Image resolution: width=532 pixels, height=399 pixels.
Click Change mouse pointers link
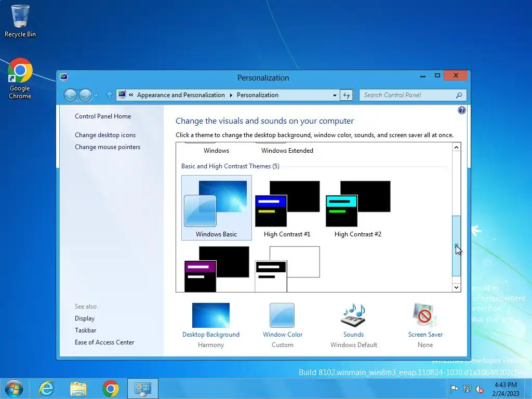click(108, 147)
